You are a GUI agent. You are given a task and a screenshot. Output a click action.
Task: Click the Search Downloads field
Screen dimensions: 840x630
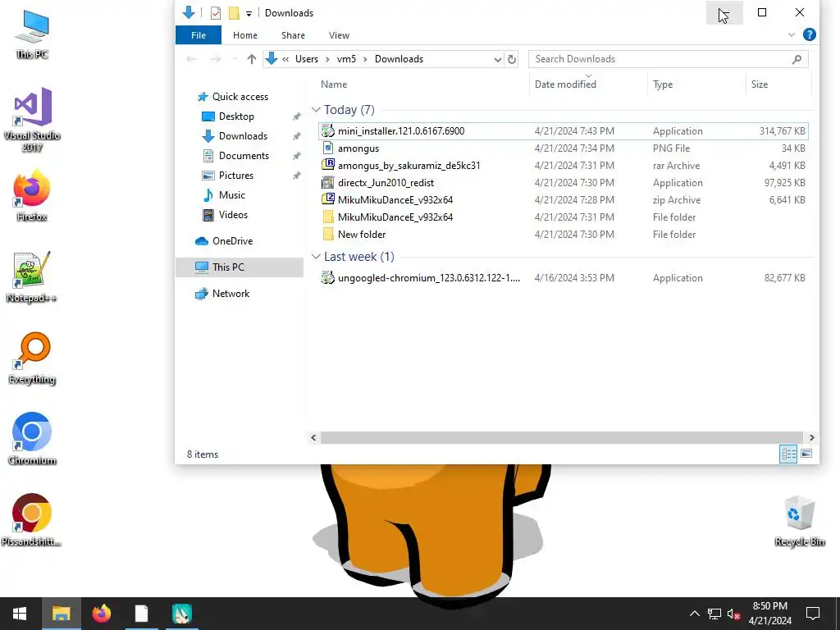tap(668, 59)
